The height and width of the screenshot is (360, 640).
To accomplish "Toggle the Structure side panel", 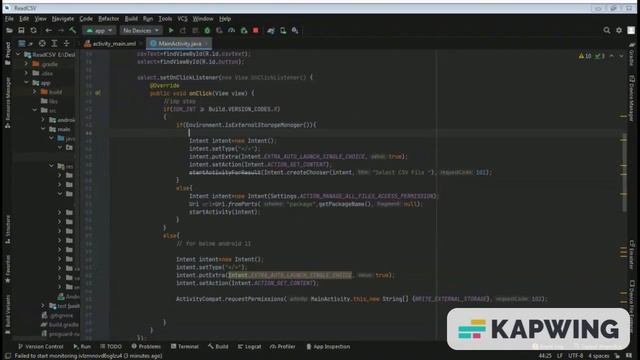I will pos(7,229).
